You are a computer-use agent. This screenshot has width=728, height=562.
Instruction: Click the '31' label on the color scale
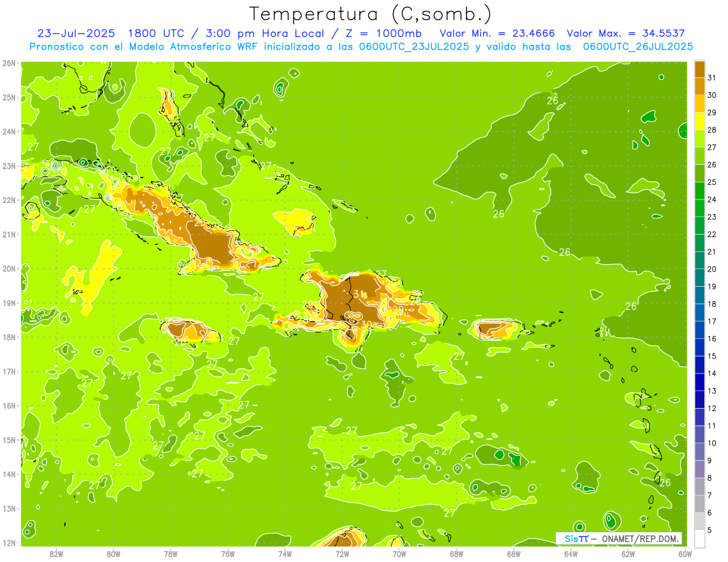pyautogui.click(x=712, y=78)
